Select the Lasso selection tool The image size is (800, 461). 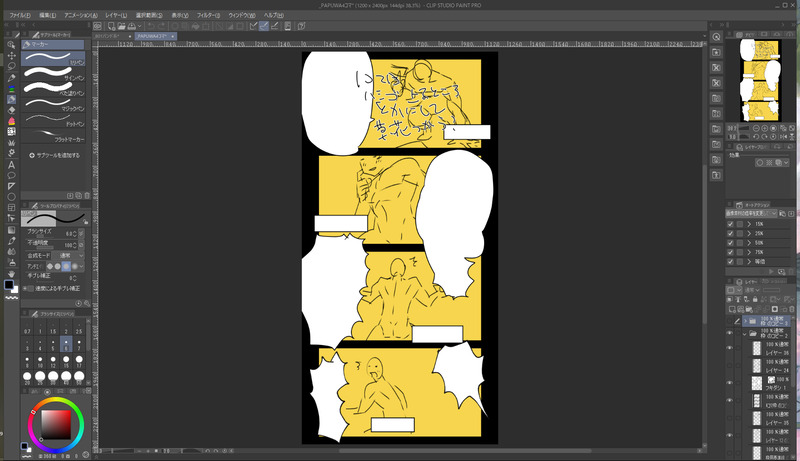(x=11, y=66)
